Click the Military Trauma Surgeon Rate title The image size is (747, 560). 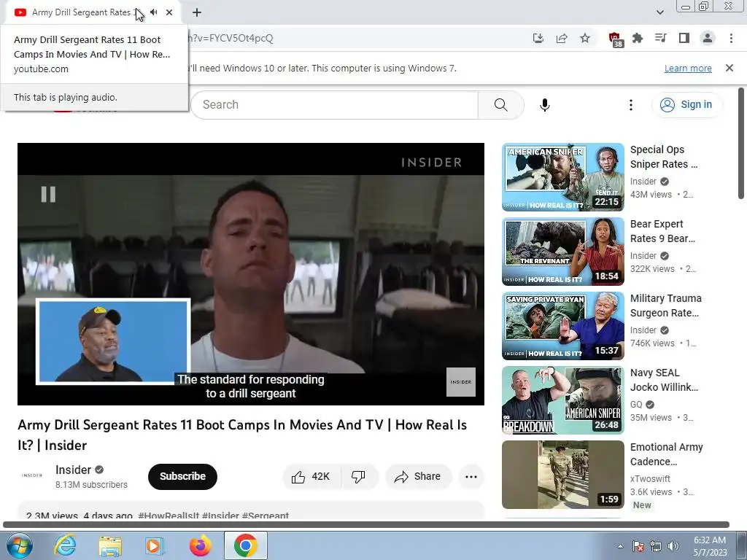(665, 306)
